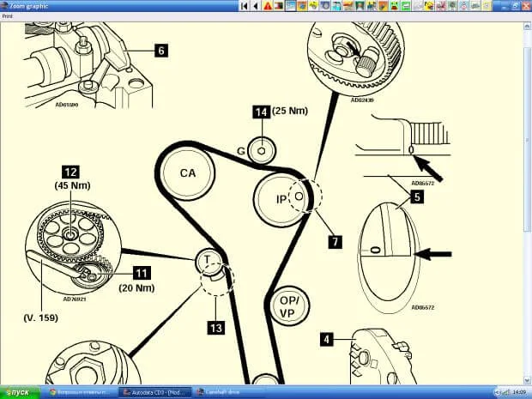Click callout number 6 in the top-left drawing

coord(160,51)
